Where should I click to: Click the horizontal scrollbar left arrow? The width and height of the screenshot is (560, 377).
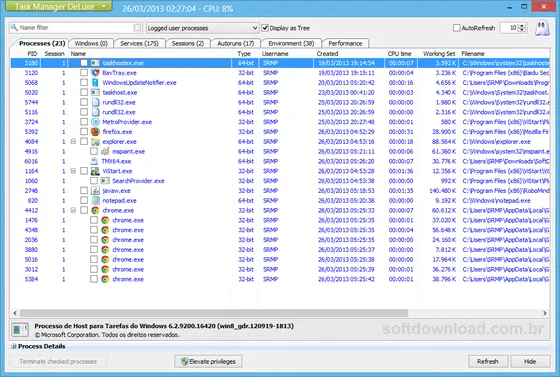[x=15, y=313]
